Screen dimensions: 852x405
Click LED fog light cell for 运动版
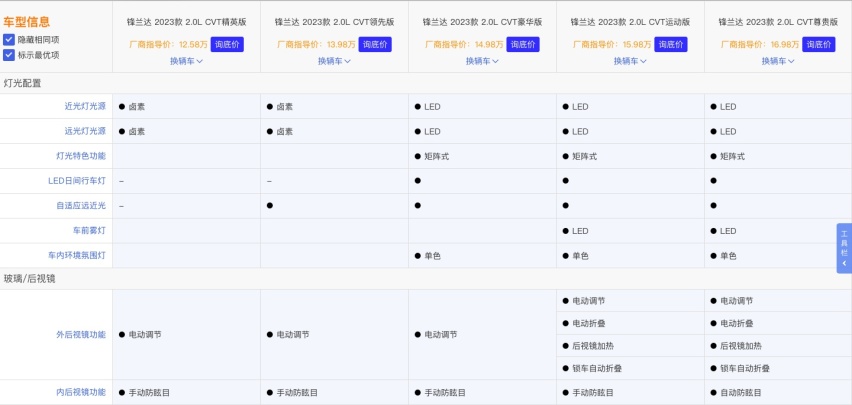point(580,231)
